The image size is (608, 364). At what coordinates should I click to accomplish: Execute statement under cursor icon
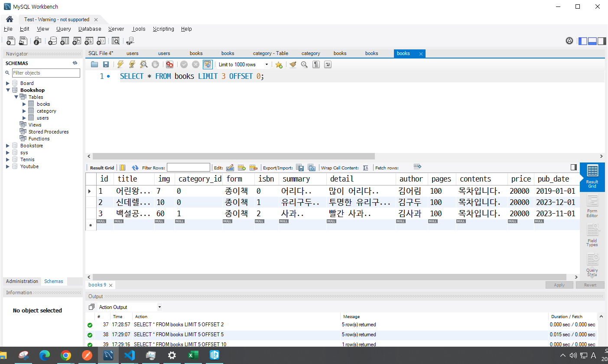tap(132, 64)
